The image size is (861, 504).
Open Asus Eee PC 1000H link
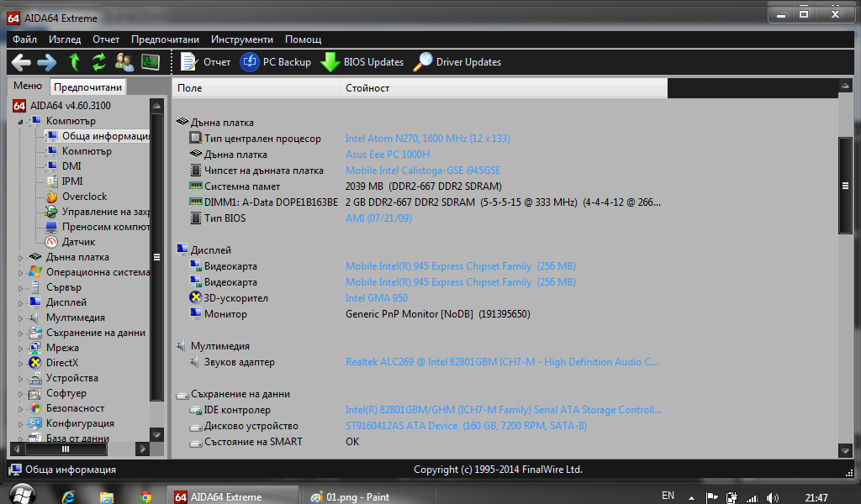click(x=388, y=155)
